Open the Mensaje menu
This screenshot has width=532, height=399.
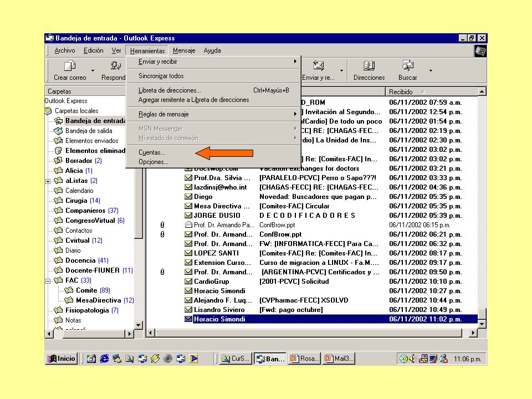(x=184, y=50)
